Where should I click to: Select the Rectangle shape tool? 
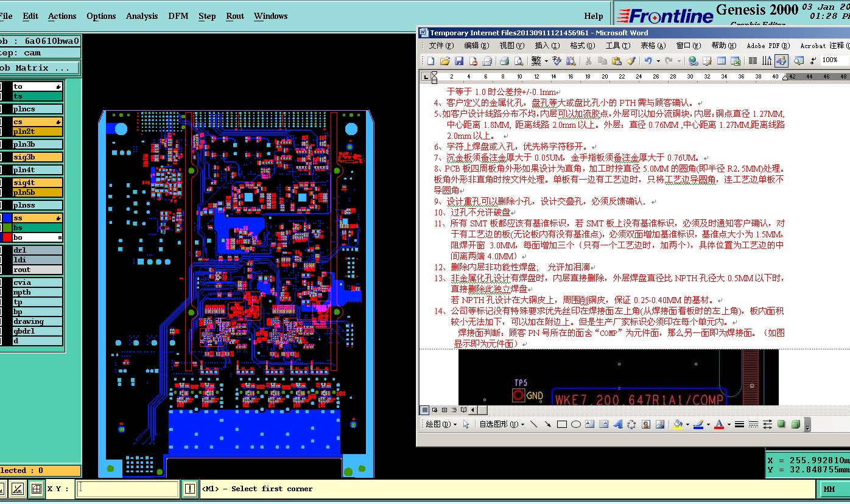click(x=562, y=424)
